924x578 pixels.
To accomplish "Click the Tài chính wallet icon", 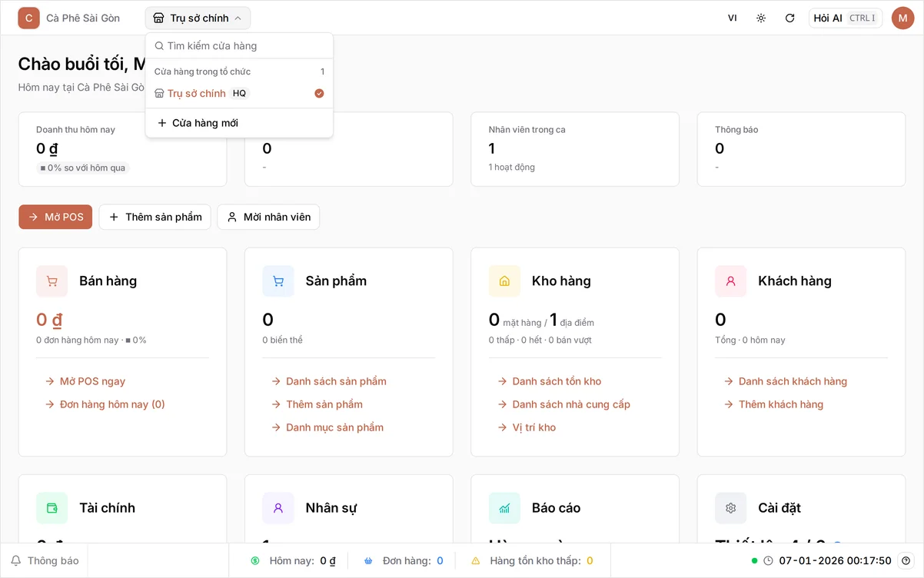I will (x=52, y=508).
